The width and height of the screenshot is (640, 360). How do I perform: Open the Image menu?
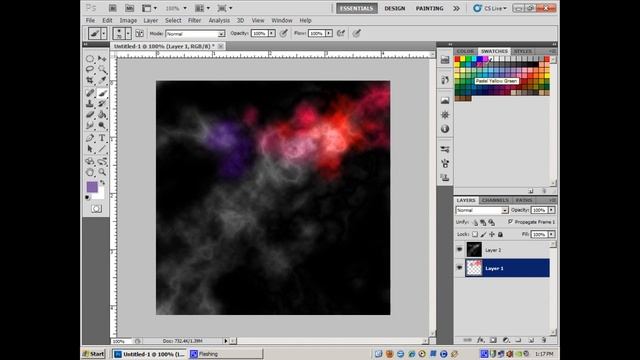128,20
